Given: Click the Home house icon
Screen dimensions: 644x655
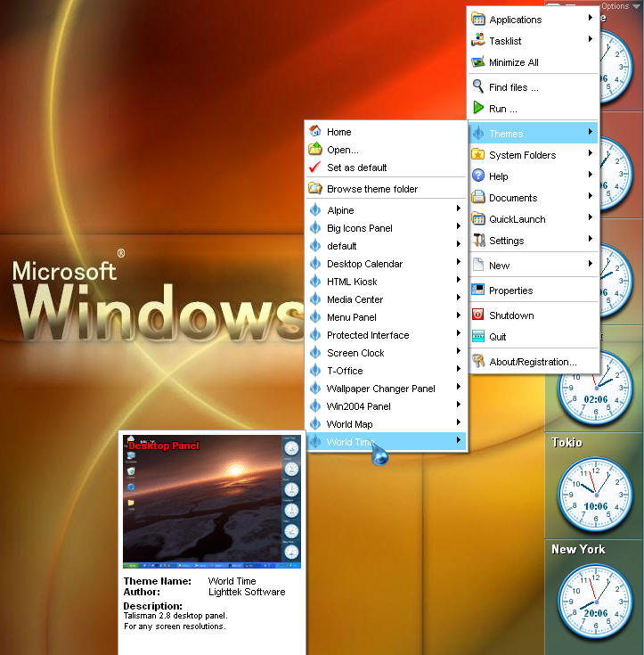Looking at the screenshot, I should (x=315, y=131).
